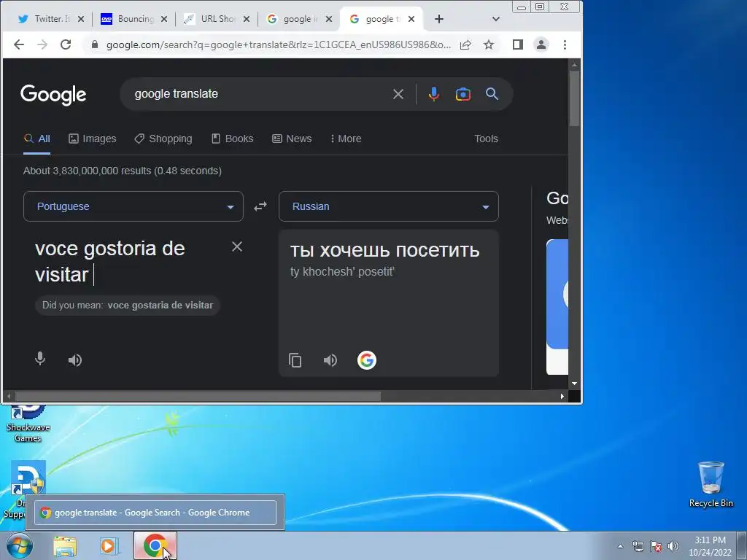Open Recycle Bin on the desktop
This screenshot has height=560, width=747.
tap(711, 484)
